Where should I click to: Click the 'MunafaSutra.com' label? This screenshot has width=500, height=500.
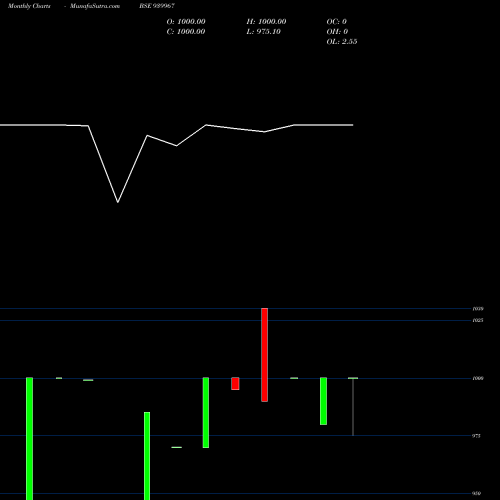[x=95, y=6]
